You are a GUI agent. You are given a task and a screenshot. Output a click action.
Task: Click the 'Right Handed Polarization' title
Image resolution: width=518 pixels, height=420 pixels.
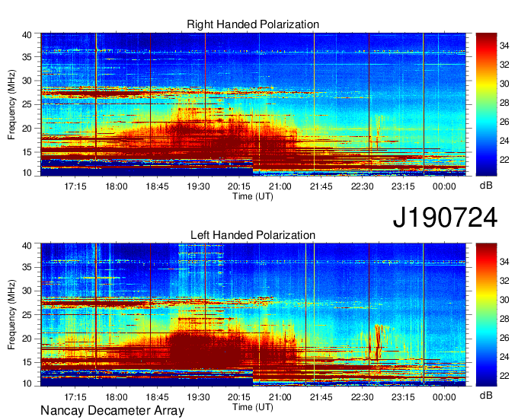pos(253,24)
